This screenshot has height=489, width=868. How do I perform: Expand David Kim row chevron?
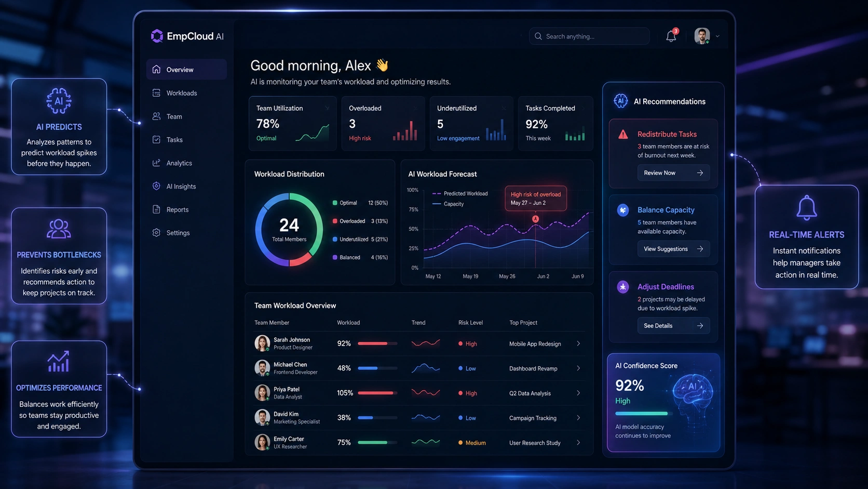pos(578,418)
